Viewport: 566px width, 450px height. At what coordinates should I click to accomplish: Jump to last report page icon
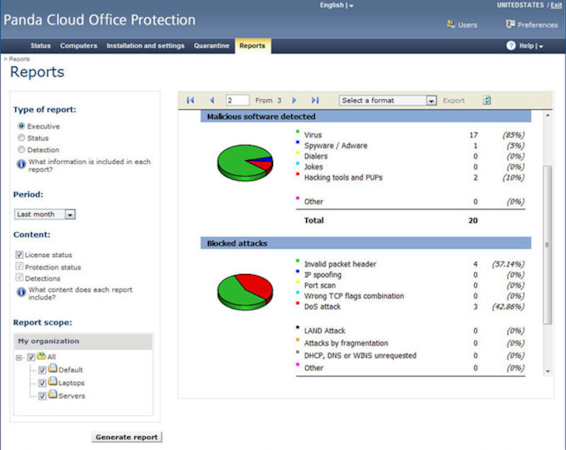(315, 100)
